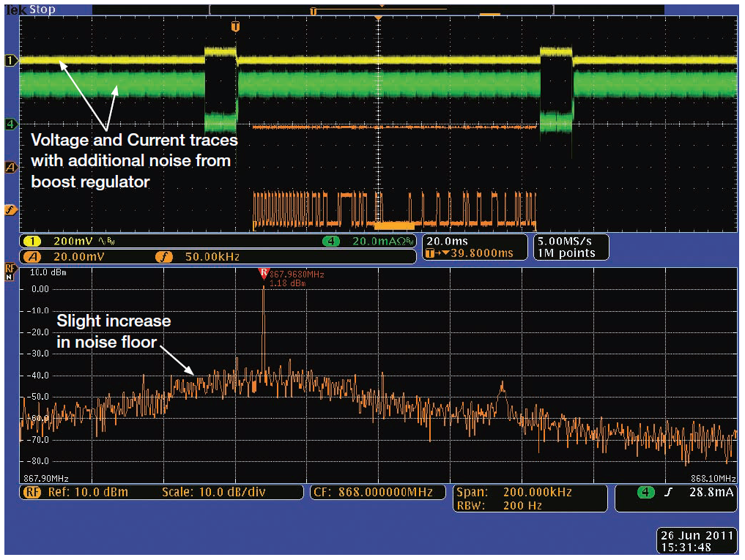
Task: Click the yellow channel 1 badge in 200mV readout
Action: [33, 241]
